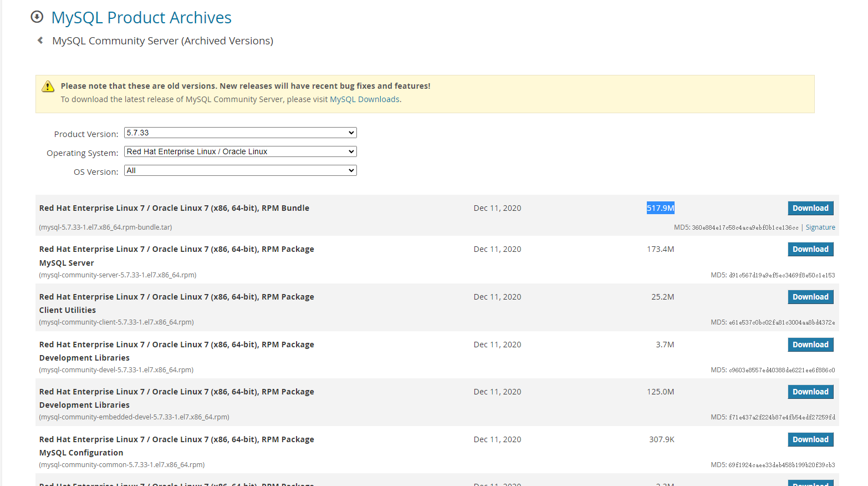This screenshot has width=868, height=486.
Task: Click the Product Version label
Action: point(86,134)
